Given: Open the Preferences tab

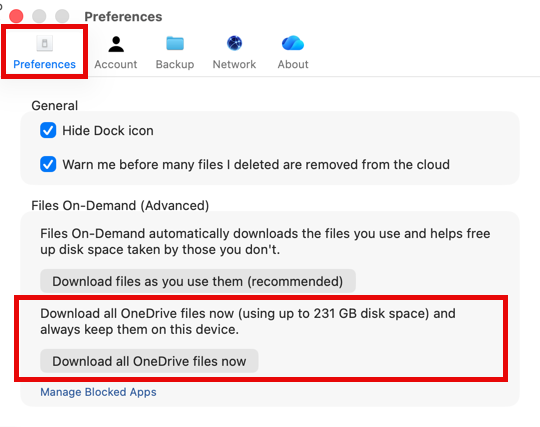Looking at the screenshot, I should coord(44,52).
